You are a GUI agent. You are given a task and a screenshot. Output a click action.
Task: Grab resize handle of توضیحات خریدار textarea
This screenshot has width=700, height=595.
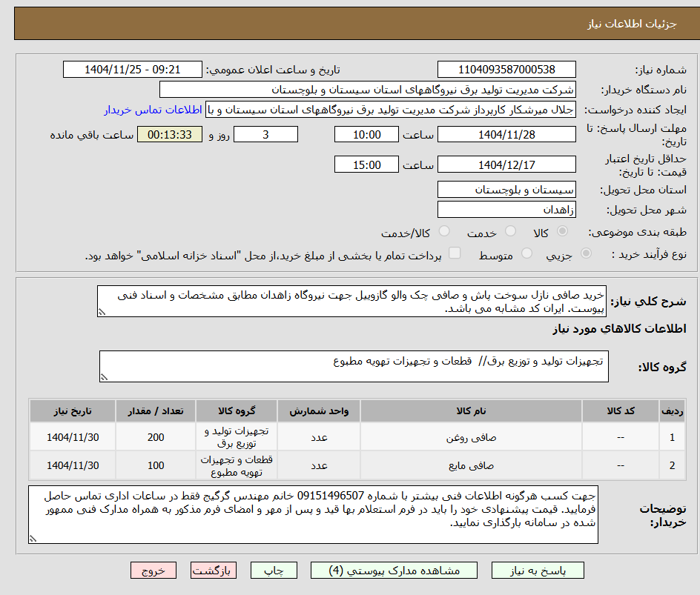33,539
